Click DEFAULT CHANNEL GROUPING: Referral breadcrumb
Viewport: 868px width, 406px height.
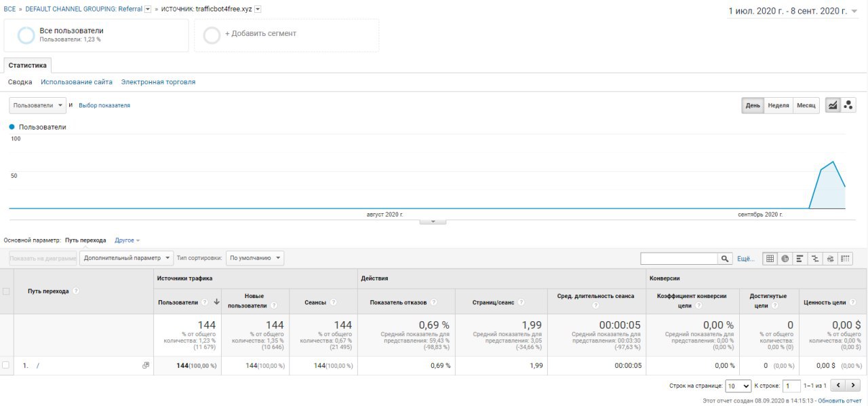point(84,10)
